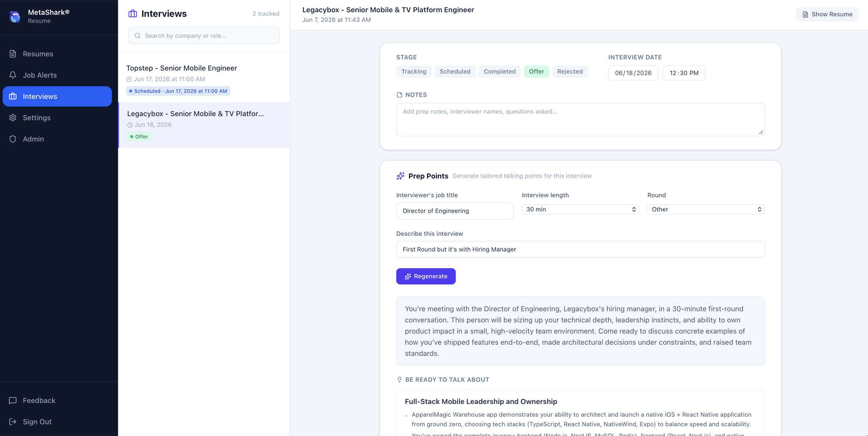
Task: Open the Interview length dropdown
Action: pos(580,209)
